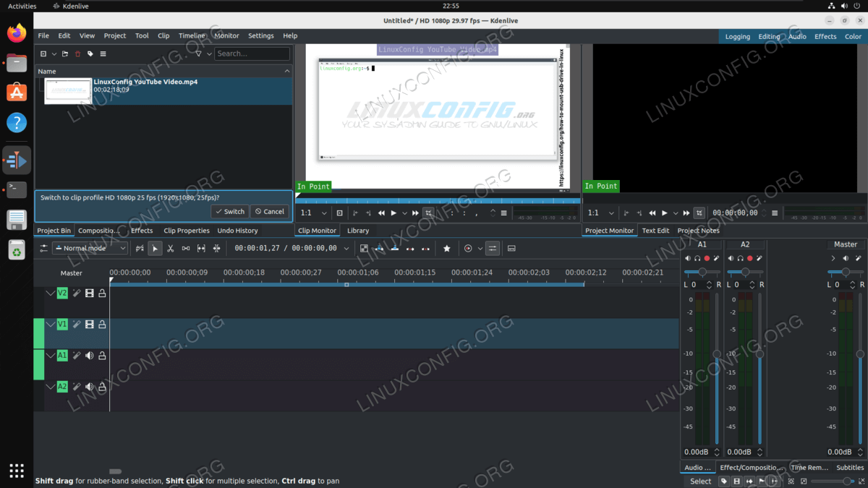Lock track V1
This screenshot has height=488, width=868.
click(x=102, y=325)
